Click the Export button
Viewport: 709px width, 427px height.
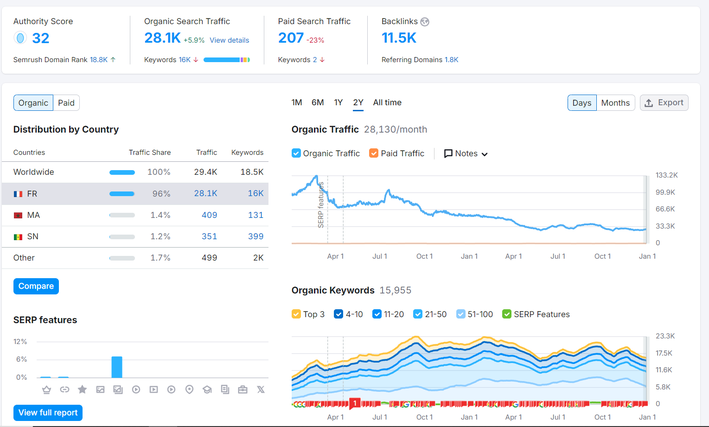pyautogui.click(x=664, y=103)
